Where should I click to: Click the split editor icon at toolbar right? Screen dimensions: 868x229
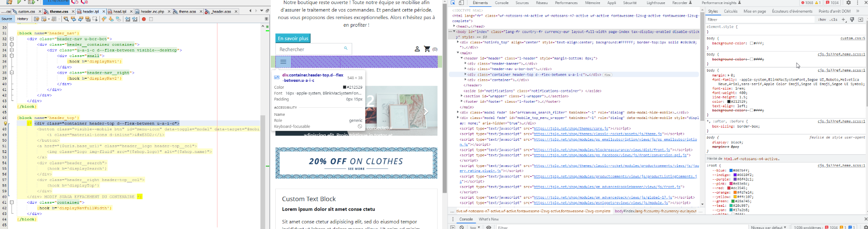[x=266, y=19]
